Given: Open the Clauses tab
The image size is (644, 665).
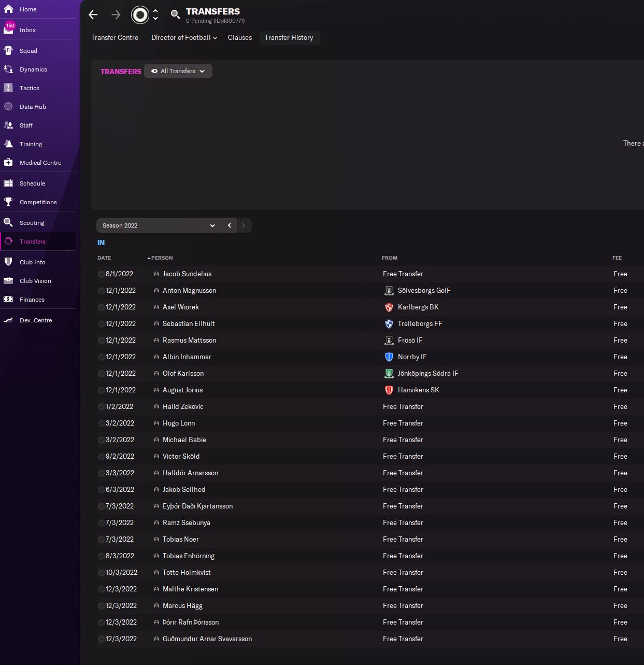Looking at the screenshot, I should pos(240,38).
